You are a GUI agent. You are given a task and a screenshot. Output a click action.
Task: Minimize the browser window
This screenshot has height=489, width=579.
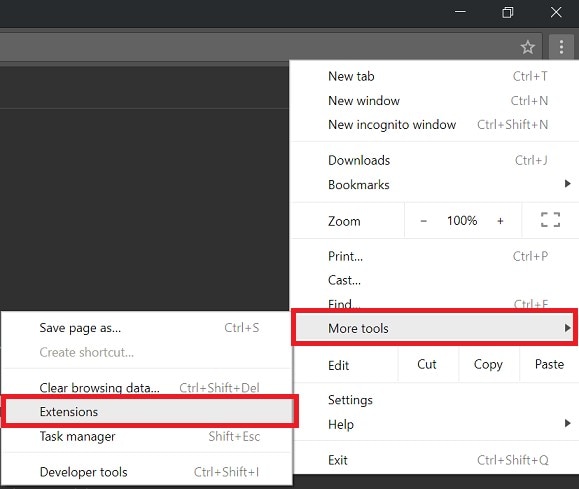pos(460,12)
